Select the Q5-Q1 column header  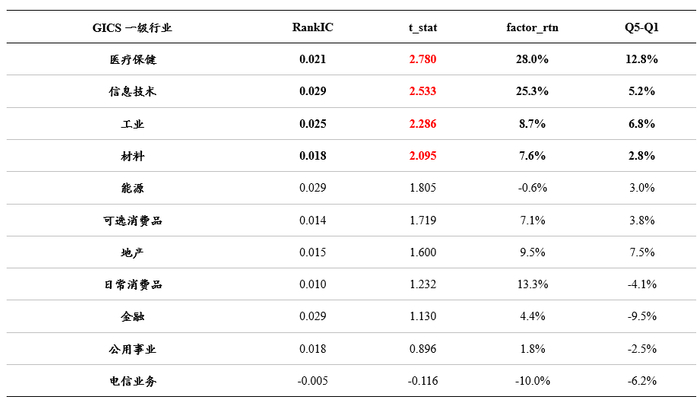[x=641, y=27]
